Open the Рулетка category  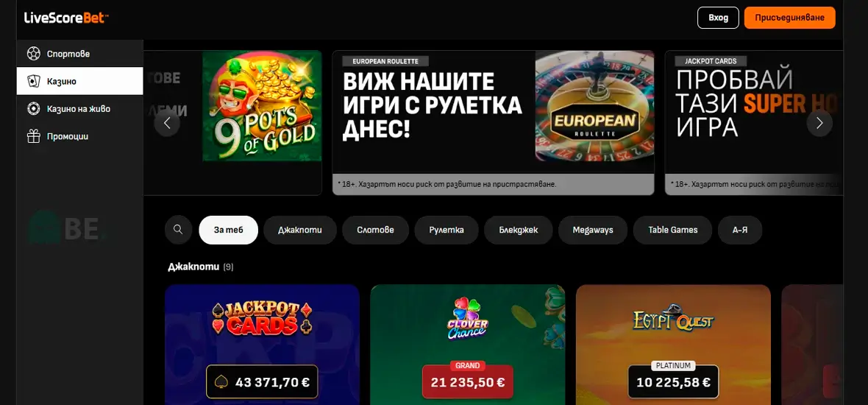pyautogui.click(x=447, y=230)
